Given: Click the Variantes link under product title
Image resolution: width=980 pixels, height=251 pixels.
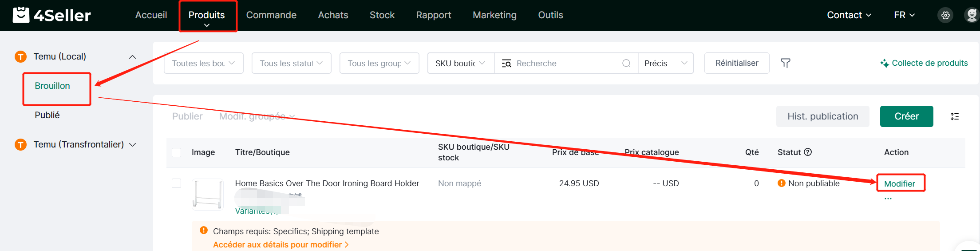Looking at the screenshot, I should pyautogui.click(x=257, y=211).
